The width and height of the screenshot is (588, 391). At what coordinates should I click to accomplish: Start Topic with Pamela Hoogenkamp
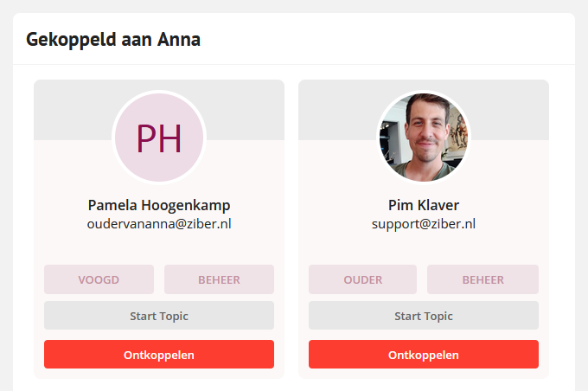pyautogui.click(x=159, y=316)
